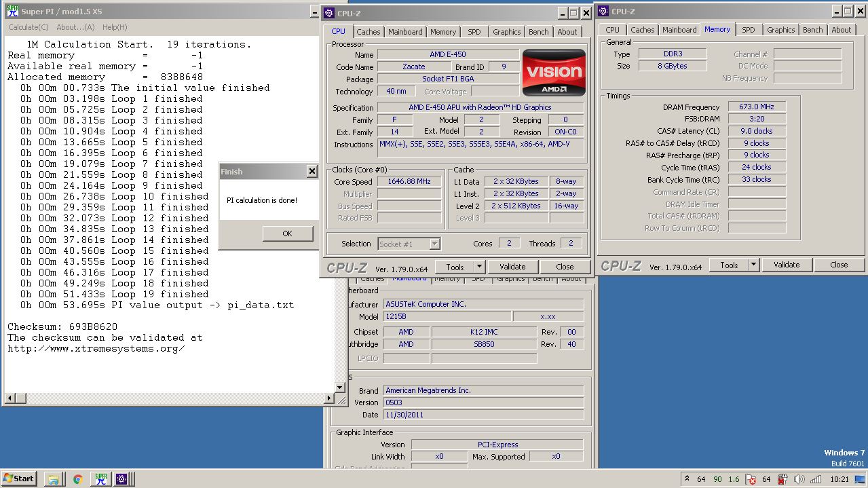Click Validate in Memory window

click(787, 265)
